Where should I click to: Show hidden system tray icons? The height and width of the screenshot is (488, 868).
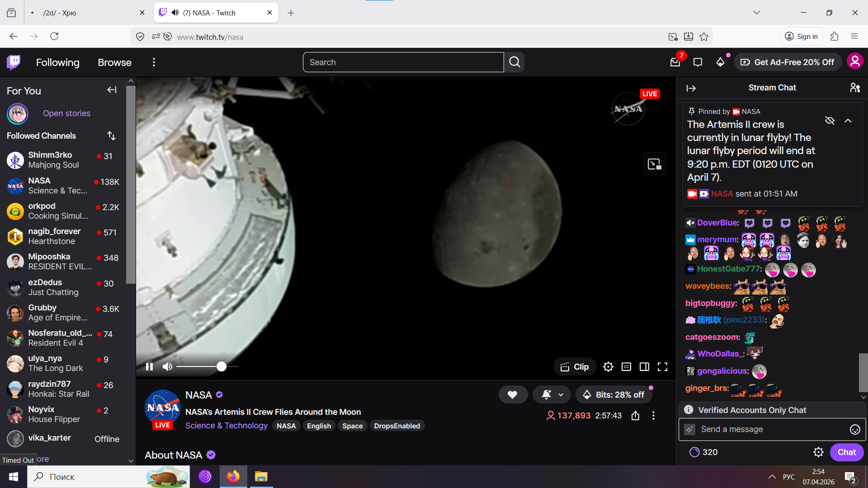tap(772, 477)
